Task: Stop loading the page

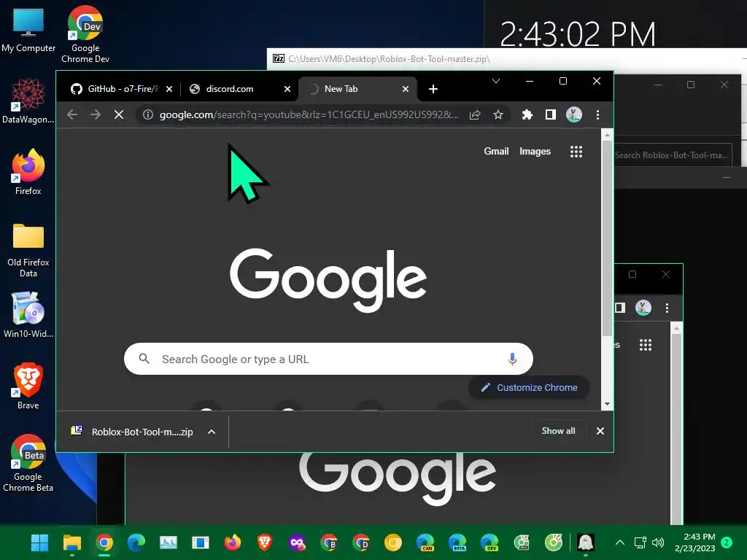Action: click(x=119, y=114)
